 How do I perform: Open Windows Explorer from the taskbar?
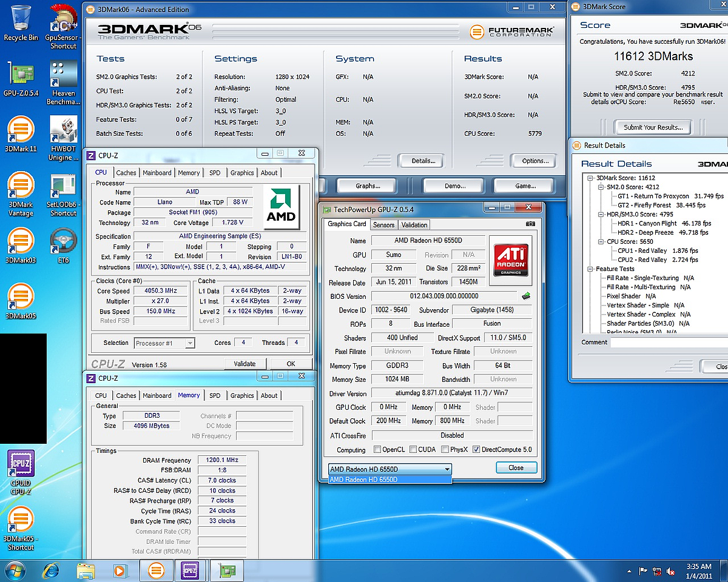point(86,570)
